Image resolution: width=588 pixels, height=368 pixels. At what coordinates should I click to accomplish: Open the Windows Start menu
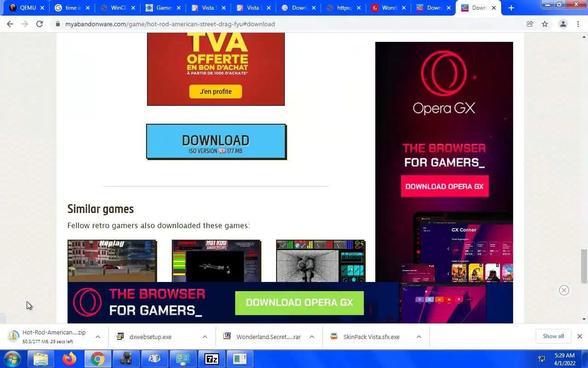tap(12, 359)
